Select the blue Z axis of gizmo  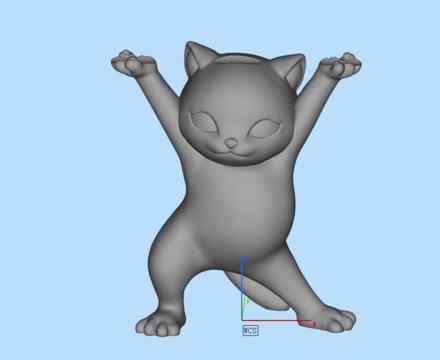coord(243,288)
